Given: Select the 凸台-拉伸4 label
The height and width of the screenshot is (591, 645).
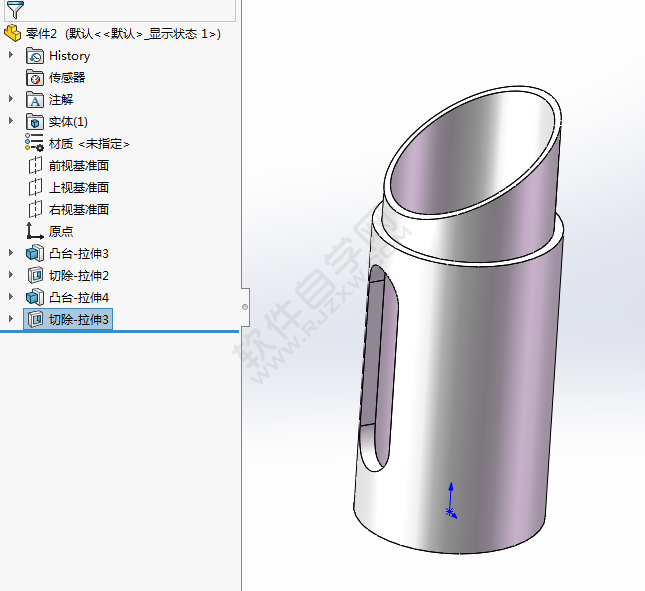Looking at the screenshot, I should pos(79,297).
